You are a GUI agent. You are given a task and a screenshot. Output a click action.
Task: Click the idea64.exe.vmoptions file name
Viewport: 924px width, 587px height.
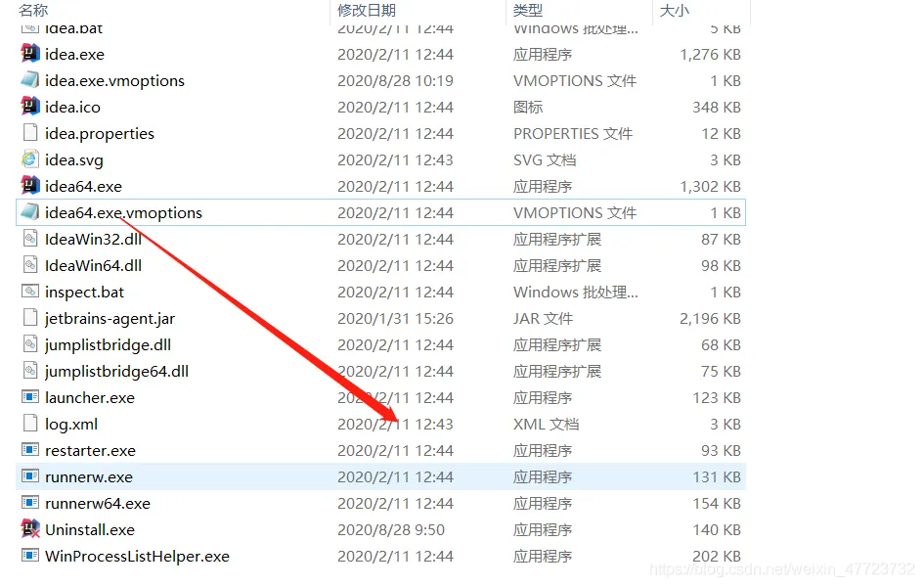pos(124,212)
